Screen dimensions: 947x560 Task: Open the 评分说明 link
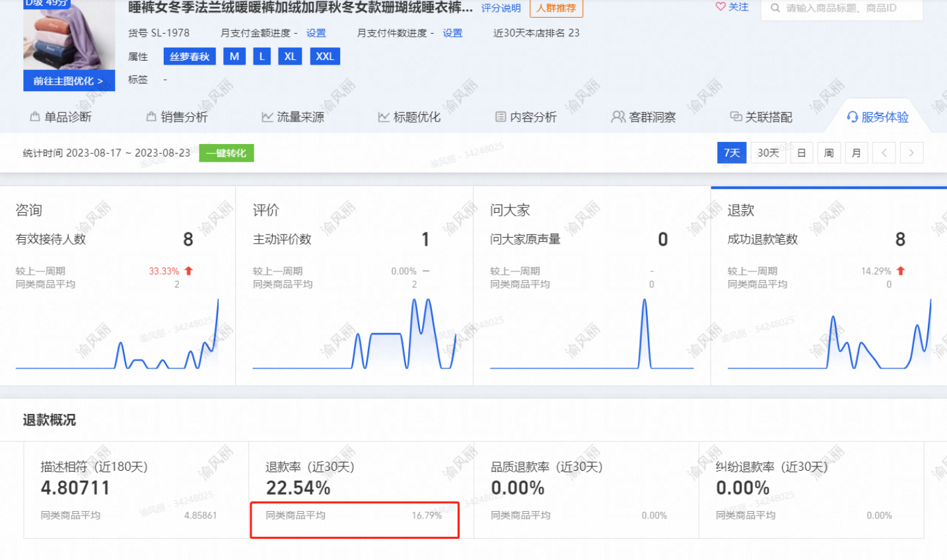(x=501, y=8)
